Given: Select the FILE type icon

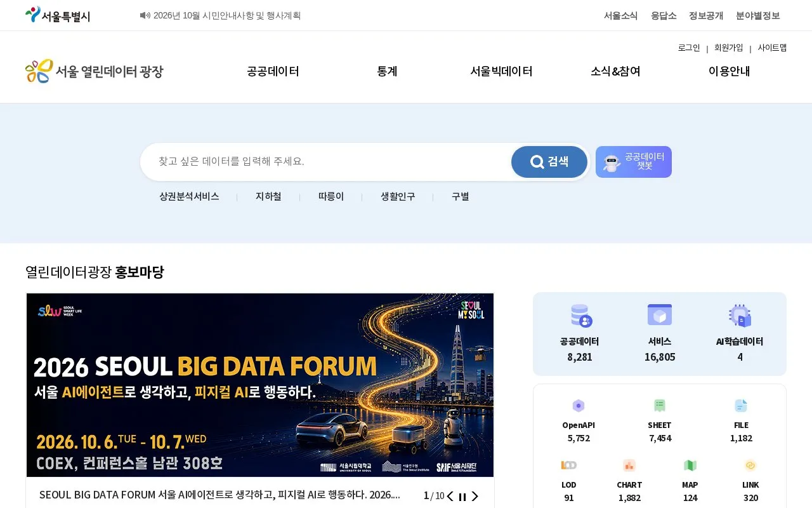Looking at the screenshot, I should (741, 406).
